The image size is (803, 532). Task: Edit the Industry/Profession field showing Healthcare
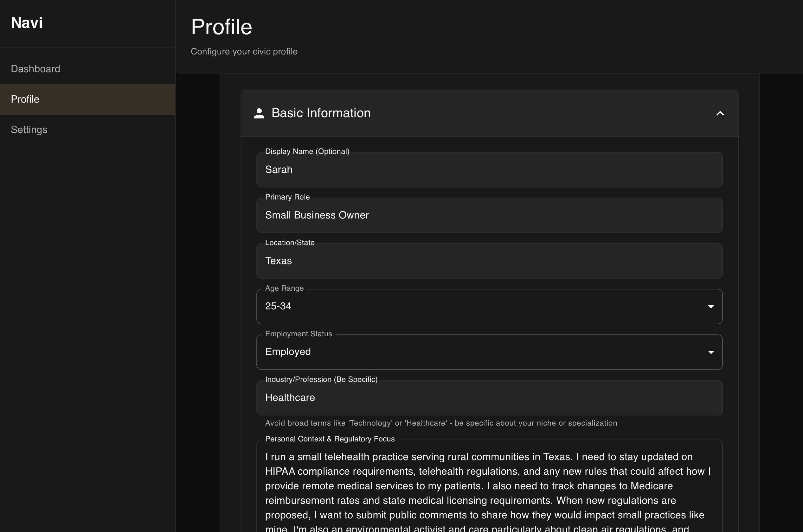point(489,397)
